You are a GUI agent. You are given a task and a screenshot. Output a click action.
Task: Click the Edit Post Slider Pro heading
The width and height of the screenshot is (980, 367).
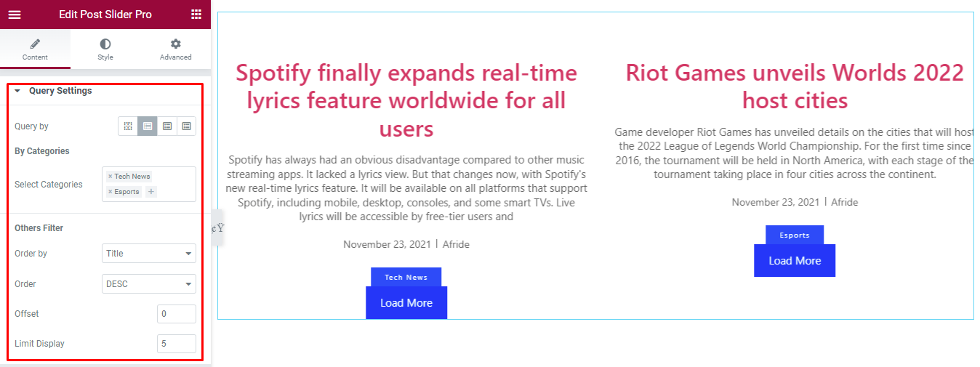click(105, 15)
